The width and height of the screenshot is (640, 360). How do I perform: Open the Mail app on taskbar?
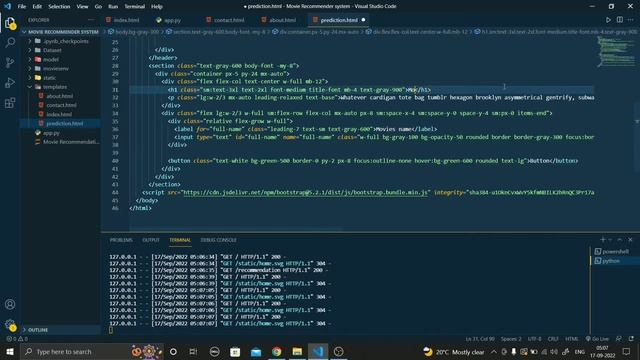point(256,351)
